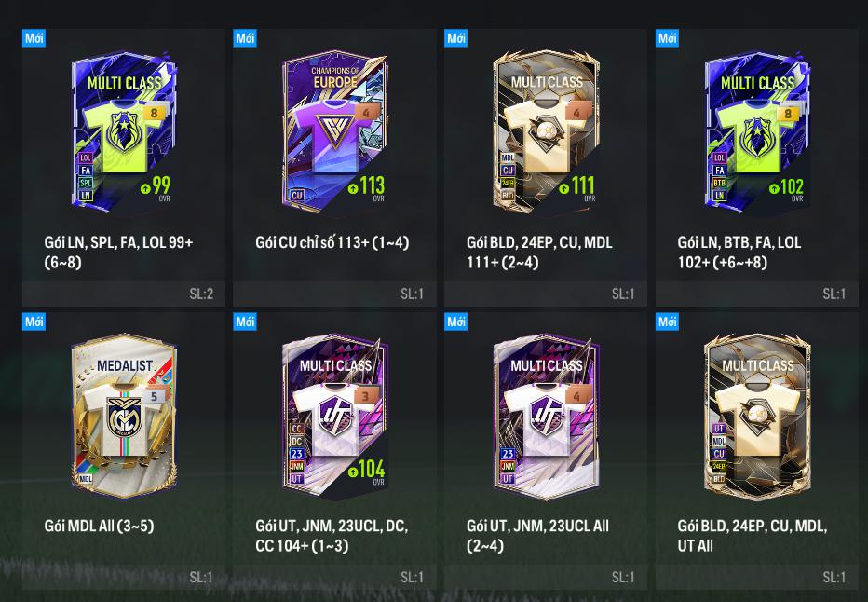Click the Mới badge on the 99+ pack
Screen dimensions: 868x602
(34, 38)
